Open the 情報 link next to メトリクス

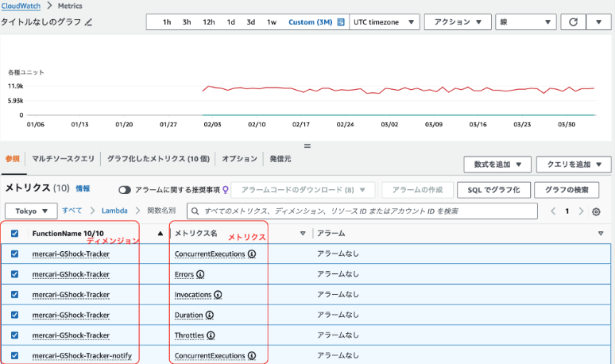tap(83, 188)
